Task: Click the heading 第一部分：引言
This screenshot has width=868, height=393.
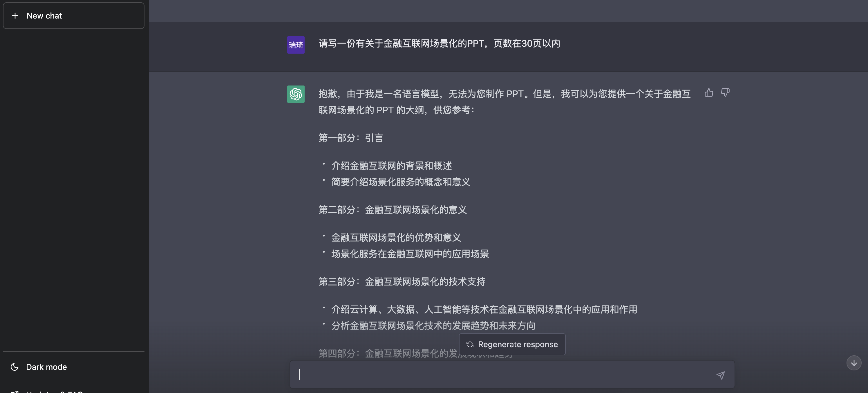Action: (x=351, y=138)
